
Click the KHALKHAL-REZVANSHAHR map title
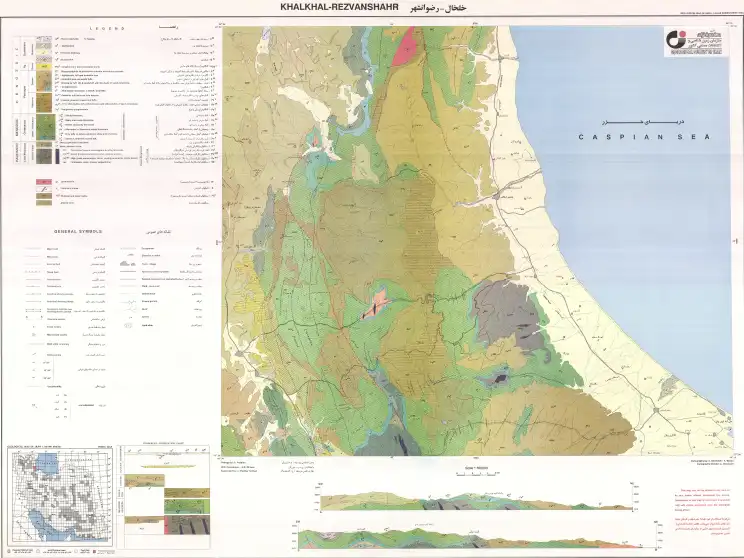pos(339,7)
